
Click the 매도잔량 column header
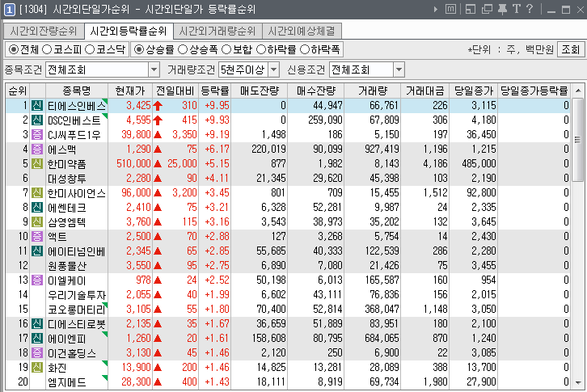pyautogui.click(x=260, y=91)
